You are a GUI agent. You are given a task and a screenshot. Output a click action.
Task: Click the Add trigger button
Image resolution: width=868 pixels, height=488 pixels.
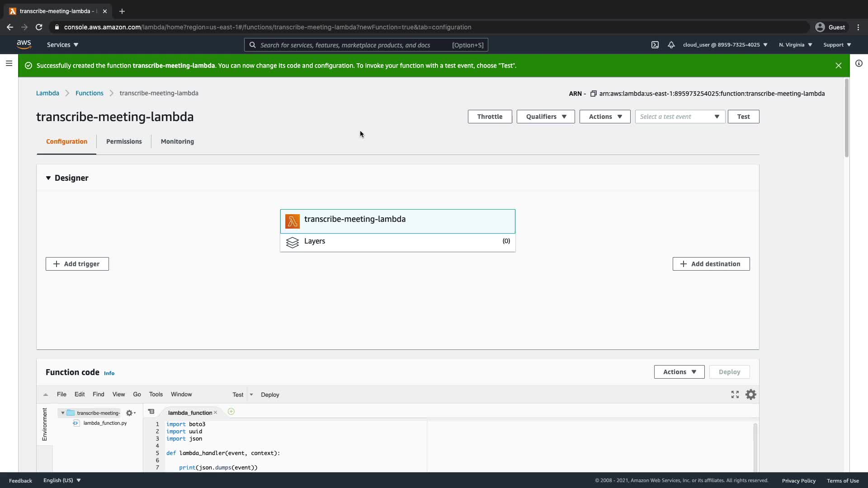(77, 264)
